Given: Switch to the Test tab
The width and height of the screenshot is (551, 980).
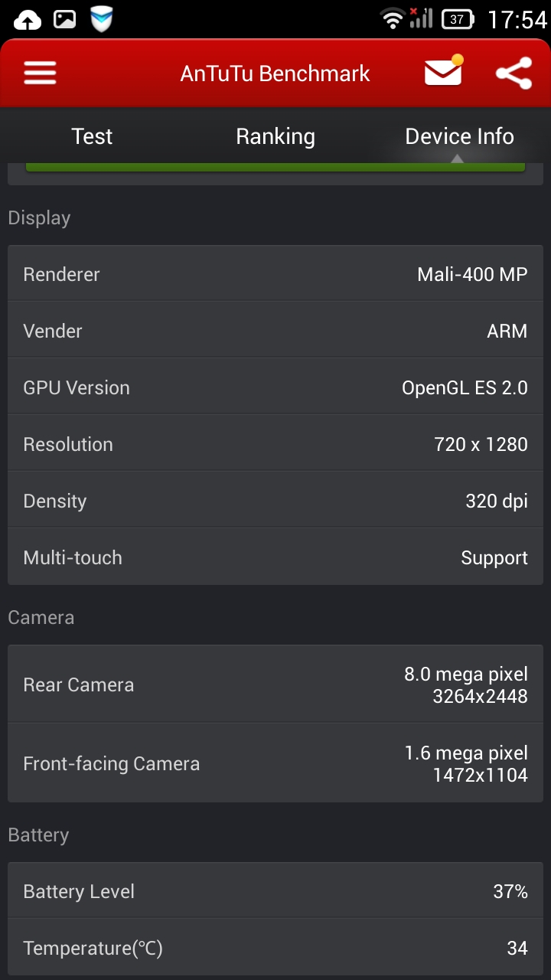Looking at the screenshot, I should coord(92,136).
